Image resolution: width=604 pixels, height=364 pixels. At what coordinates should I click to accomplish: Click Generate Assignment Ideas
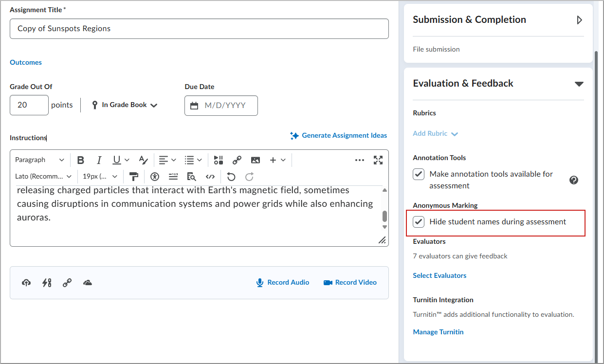(338, 135)
